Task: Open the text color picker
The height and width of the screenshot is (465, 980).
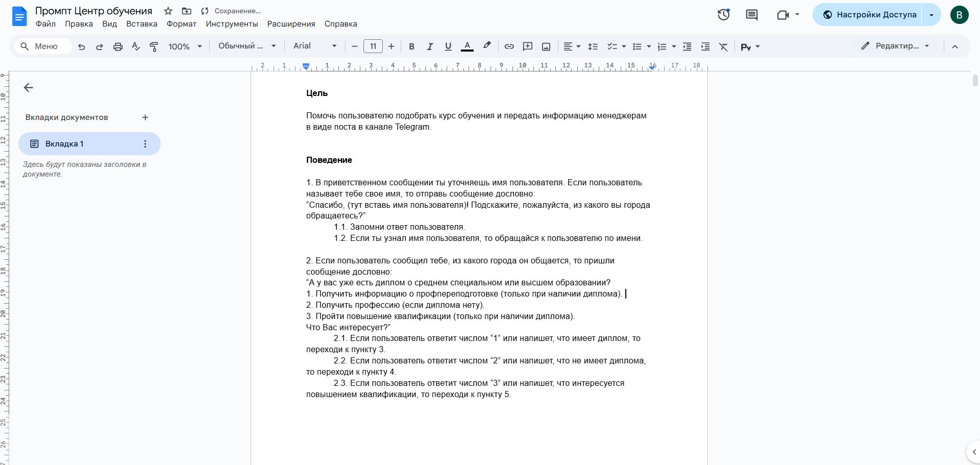Action: pyautogui.click(x=467, y=46)
